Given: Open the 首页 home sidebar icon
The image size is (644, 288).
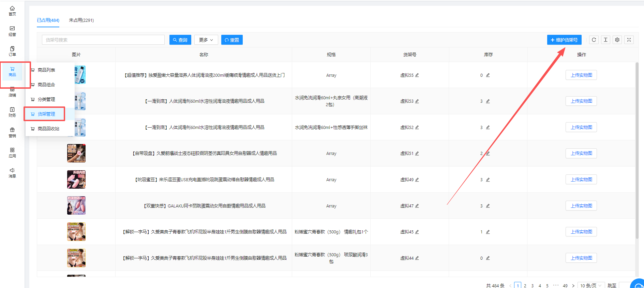Looking at the screenshot, I should click(12, 11).
